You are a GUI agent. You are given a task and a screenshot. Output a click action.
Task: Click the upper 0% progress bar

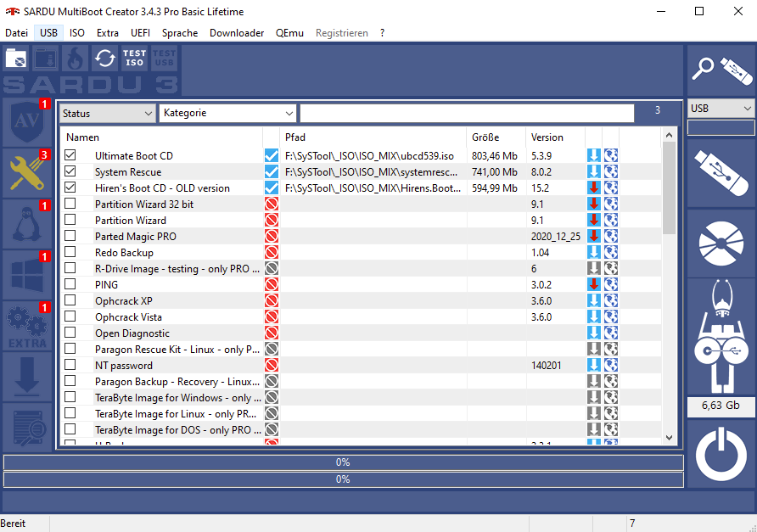343,462
